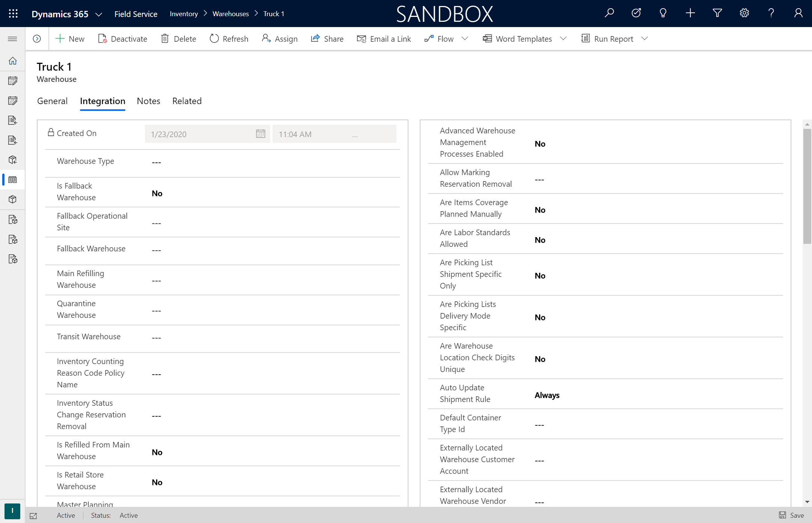Click the Search icon in navbar
The width and height of the screenshot is (812, 523).
click(x=609, y=13)
